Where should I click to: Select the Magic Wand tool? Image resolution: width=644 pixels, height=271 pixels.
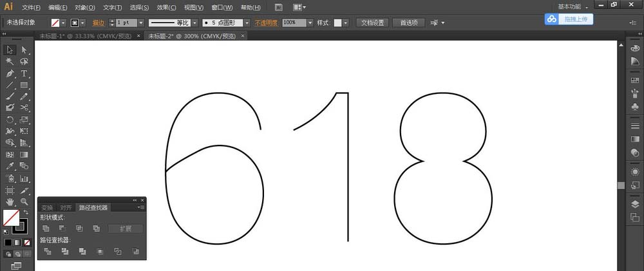click(10, 62)
